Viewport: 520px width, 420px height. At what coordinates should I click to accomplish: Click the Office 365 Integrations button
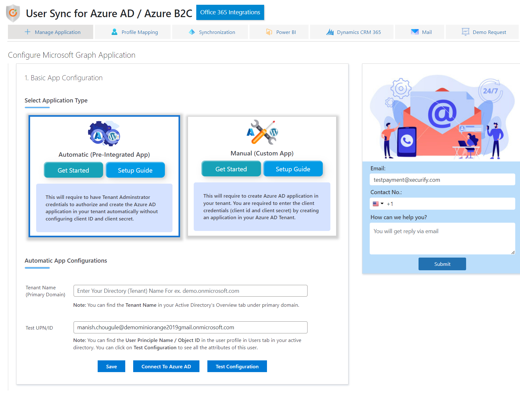tap(230, 12)
